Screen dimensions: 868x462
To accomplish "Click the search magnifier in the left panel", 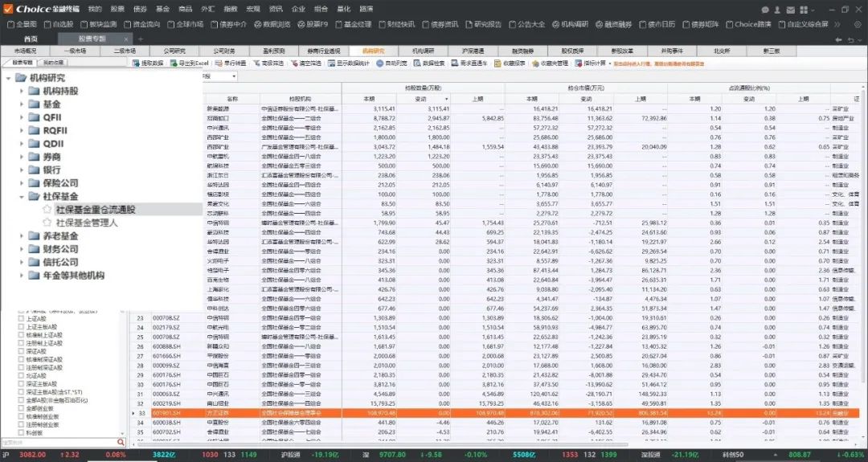I will [121, 442].
